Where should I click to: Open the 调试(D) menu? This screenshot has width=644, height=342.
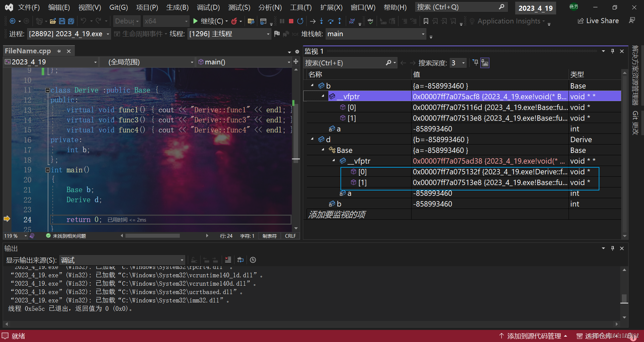click(x=208, y=7)
